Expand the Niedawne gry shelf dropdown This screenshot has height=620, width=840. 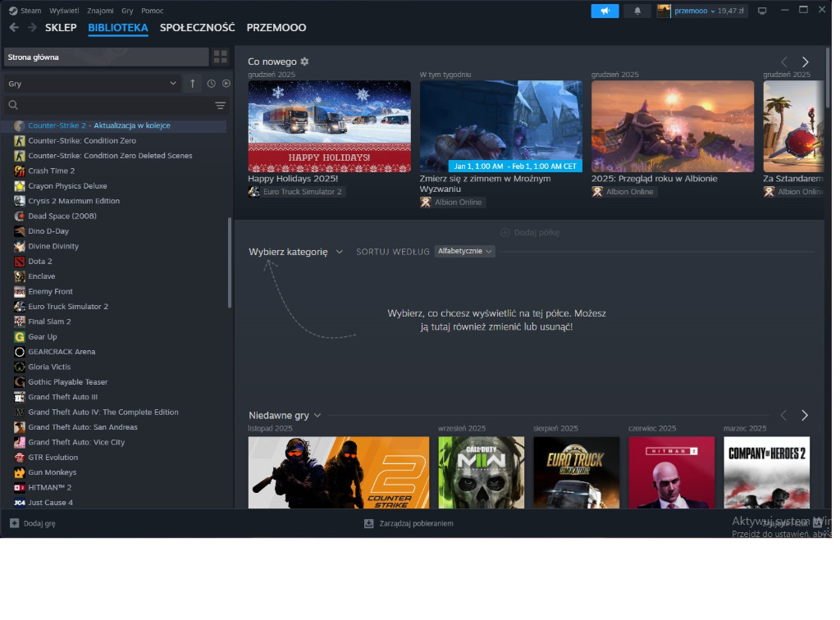pyautogui.click(x=285, y=416)
